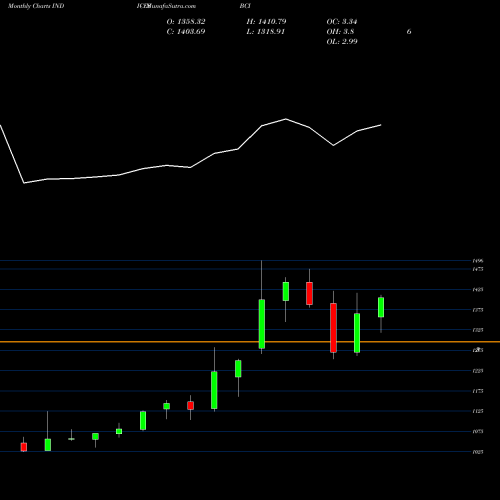
Task: Click the orange horizontal price line
Action: click(x=250, y=342)
